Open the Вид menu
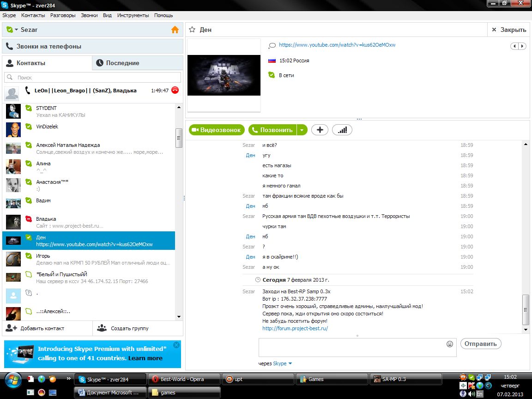Image resolution: width=532 pixels, height=399 pixels. pos(107,15)
